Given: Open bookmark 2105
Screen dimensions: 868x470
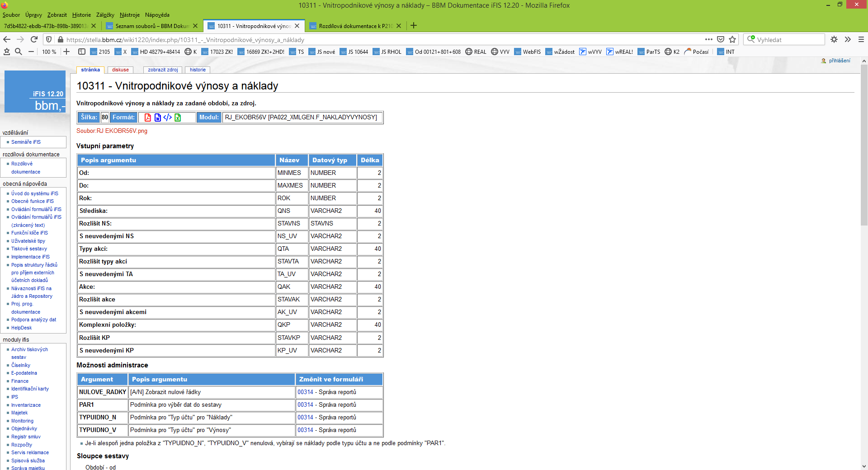Looking at the screenshot, I should [x=100, y=52].
